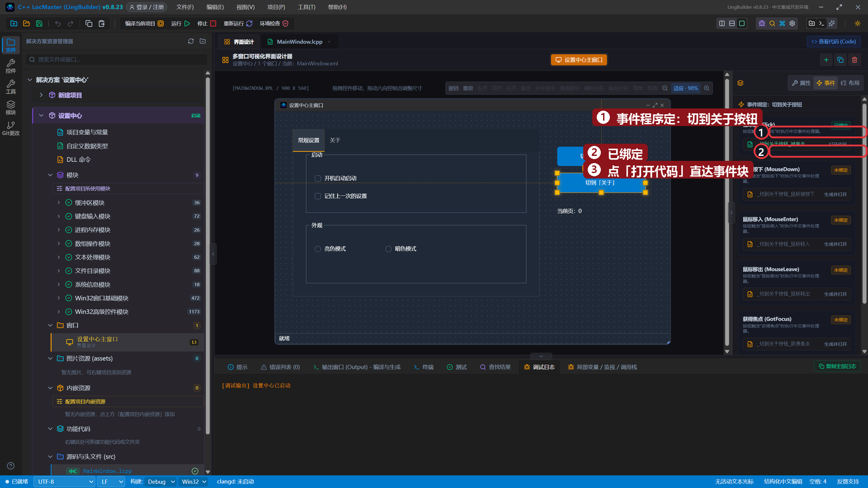
Task: Expand the 新建项目 tree node
Action: click(x=41, y=95)
